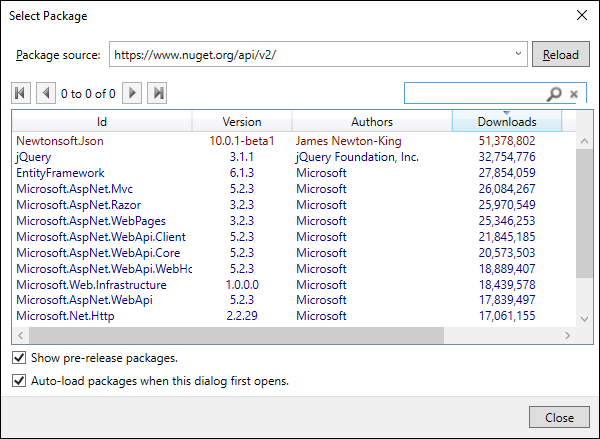The image size is (600, 439).
Task: Select the Newtonsoft.Json package row
Action: tap(60, 141)
